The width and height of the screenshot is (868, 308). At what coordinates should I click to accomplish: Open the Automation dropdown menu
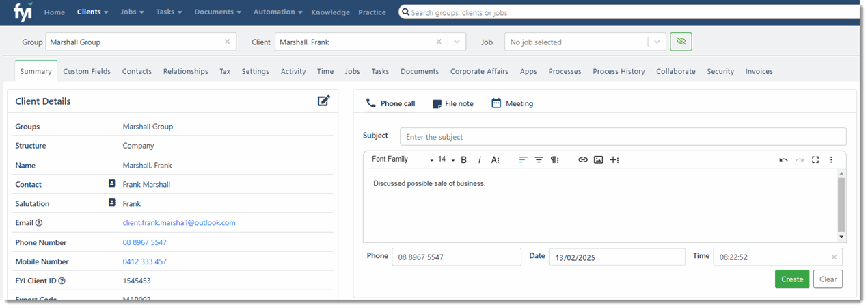(x=278, y=12)
